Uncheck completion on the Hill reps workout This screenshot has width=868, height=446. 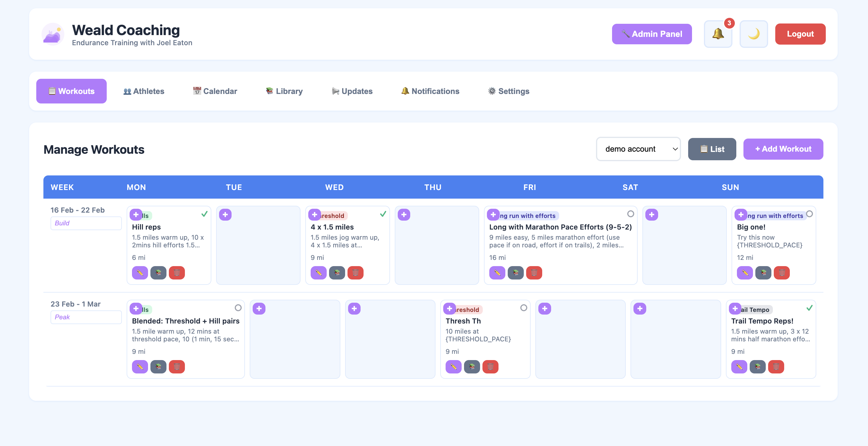205,214
